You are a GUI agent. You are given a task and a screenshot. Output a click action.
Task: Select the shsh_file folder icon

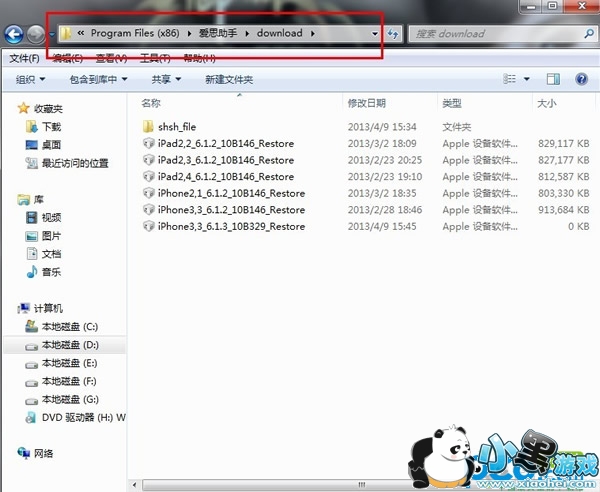148,126
